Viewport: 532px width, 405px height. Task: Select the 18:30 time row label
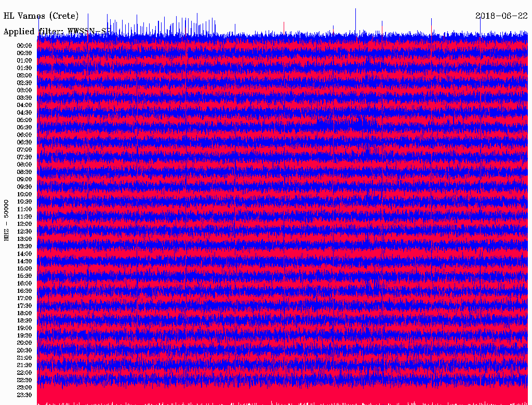[x=24, y=320]
